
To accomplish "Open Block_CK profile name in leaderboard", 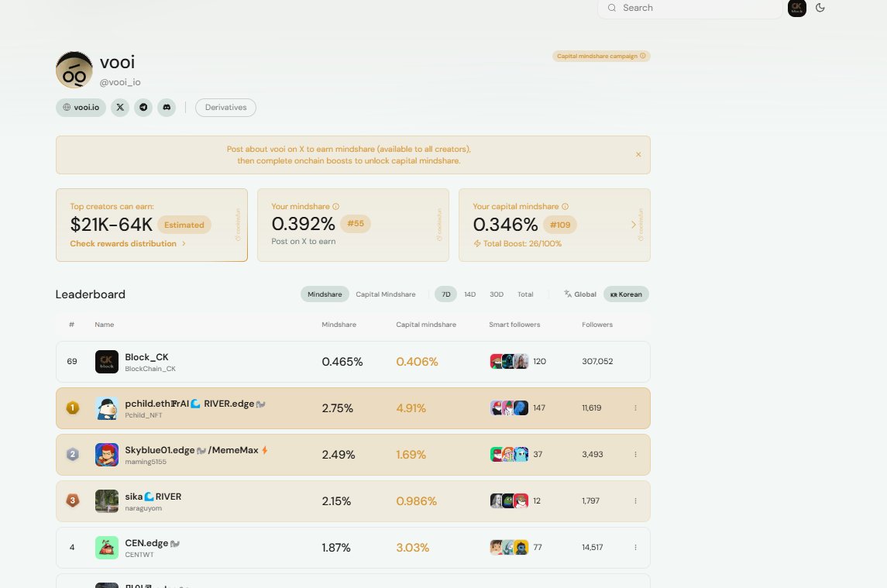I will 146,357.
